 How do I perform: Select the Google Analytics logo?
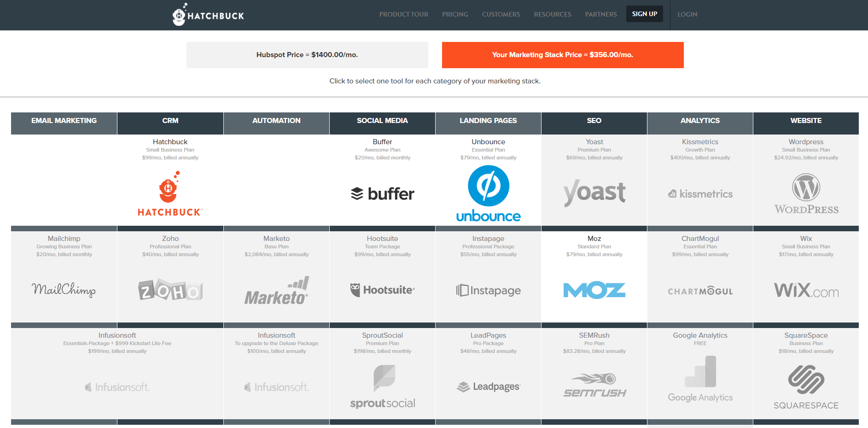(700, 379)
